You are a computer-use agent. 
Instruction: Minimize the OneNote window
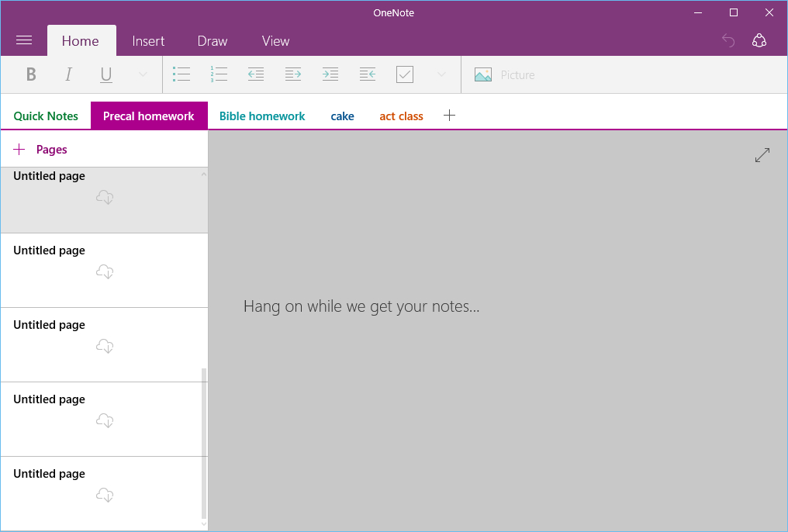[697, 12]
